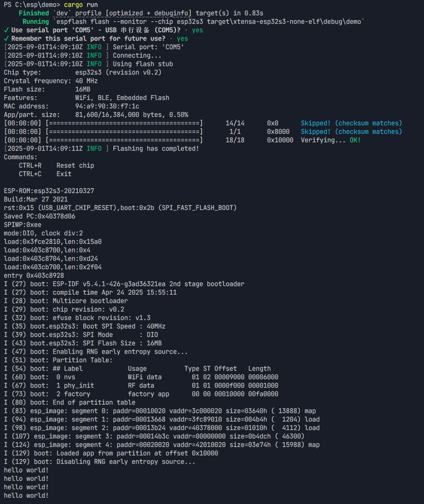The height and width of the screenshot is (504, 424).
Task: Click 'Enabling RNG early entropy source...' line
Action: click(x=96, y=352)
